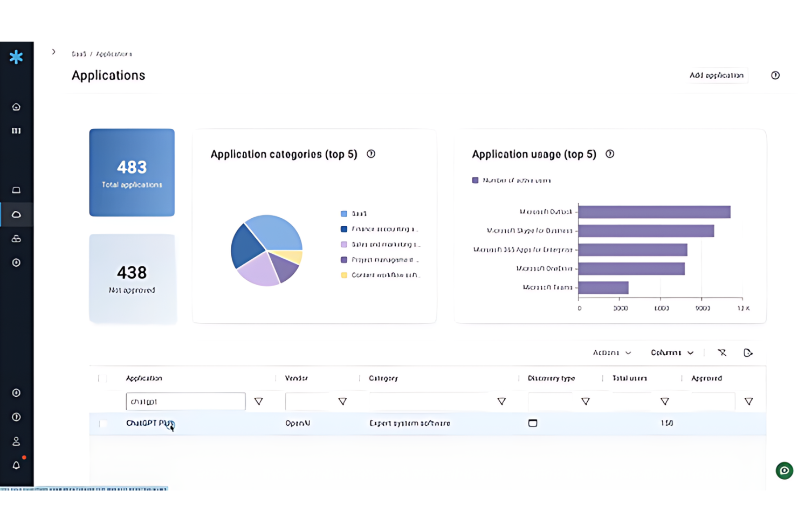Select the highlighted cloud icon in the sidebar
The height and width of the screenshot is (532, 798).
click(16, 215)
